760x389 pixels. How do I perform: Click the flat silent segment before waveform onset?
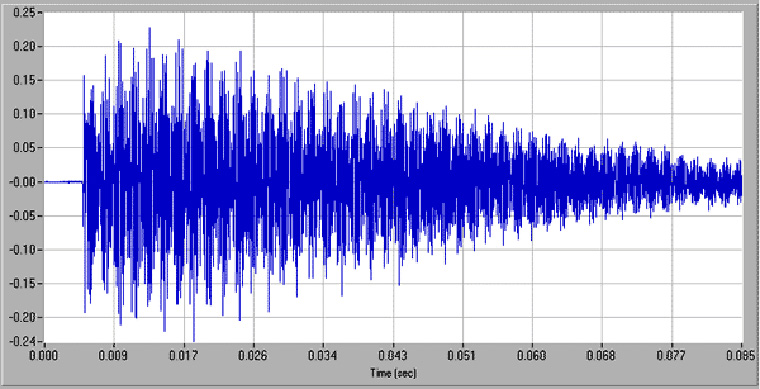click(63, 182)
